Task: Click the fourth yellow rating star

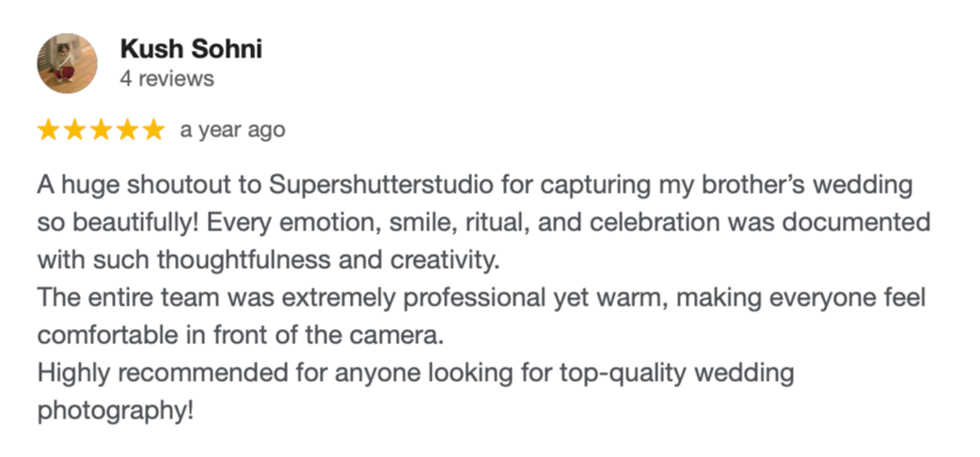Action: coord(127,130)
